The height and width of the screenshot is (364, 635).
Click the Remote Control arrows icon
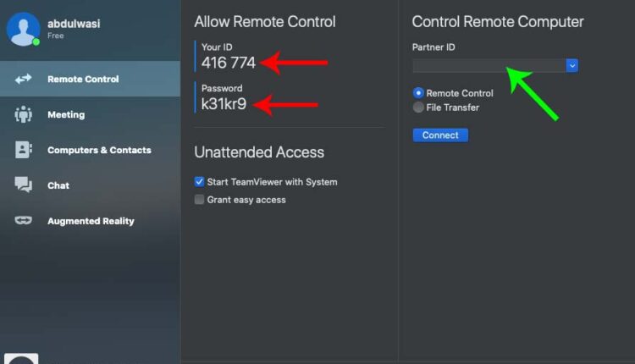(23, 79)
